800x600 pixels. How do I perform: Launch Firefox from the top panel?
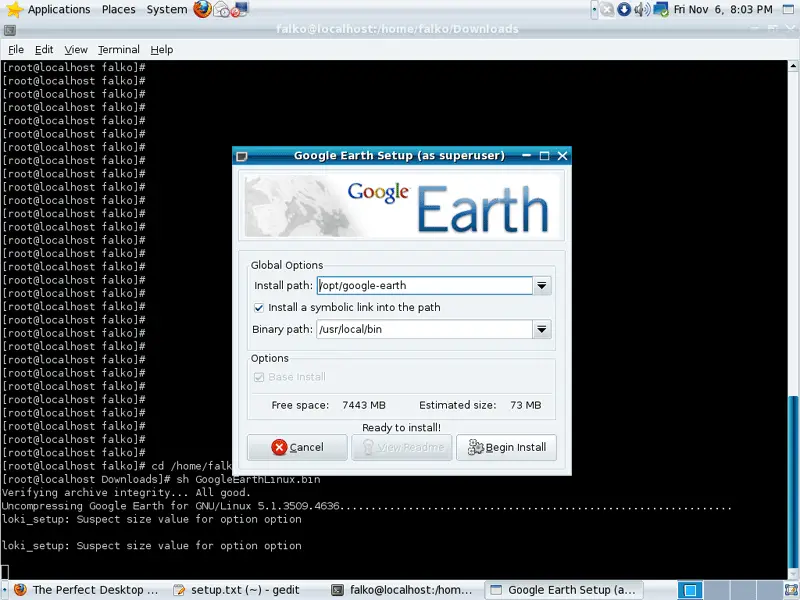click(x=202, y=9)
